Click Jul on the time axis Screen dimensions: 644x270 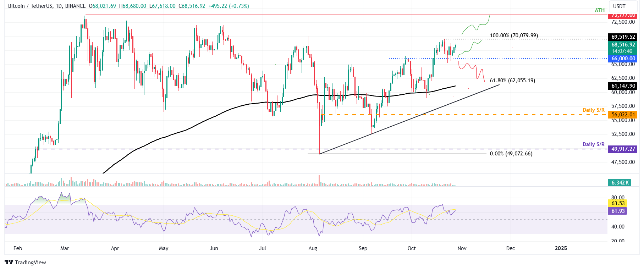click(x=263, y=248)
